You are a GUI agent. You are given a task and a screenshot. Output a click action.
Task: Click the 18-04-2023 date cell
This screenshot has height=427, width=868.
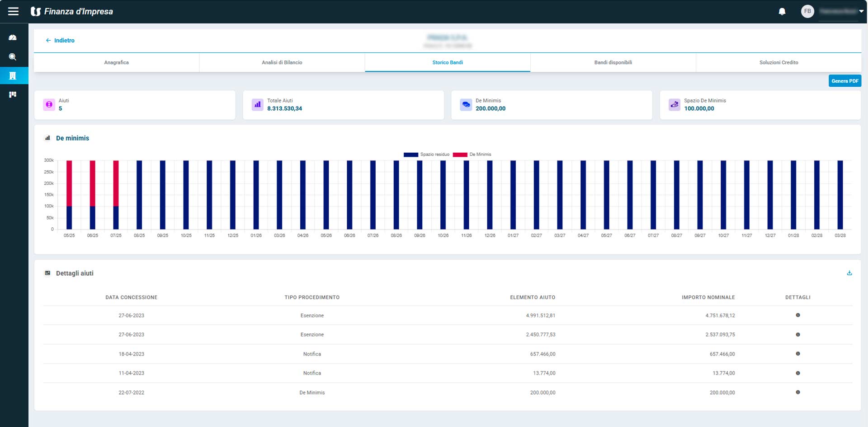[132, 354]
